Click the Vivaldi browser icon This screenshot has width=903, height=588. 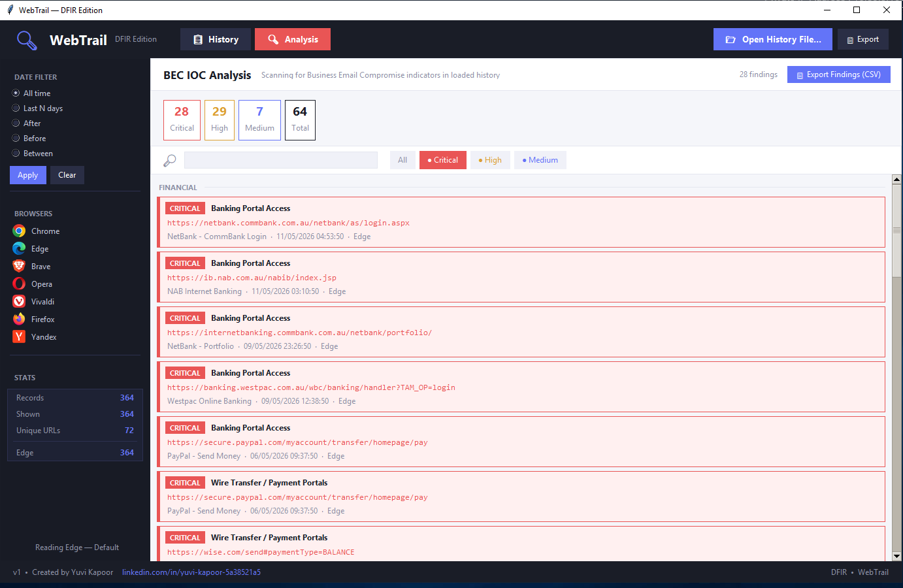click(19, 302)
